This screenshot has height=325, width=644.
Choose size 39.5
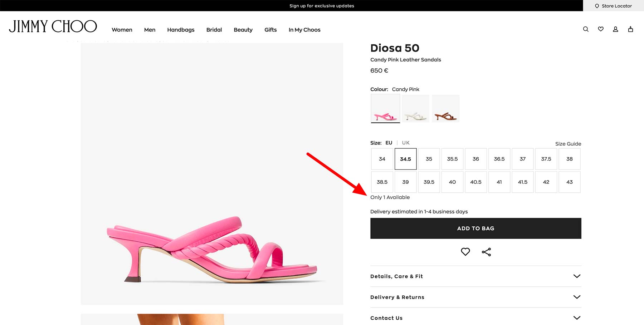pyautogui.click(x=429, y=182)
